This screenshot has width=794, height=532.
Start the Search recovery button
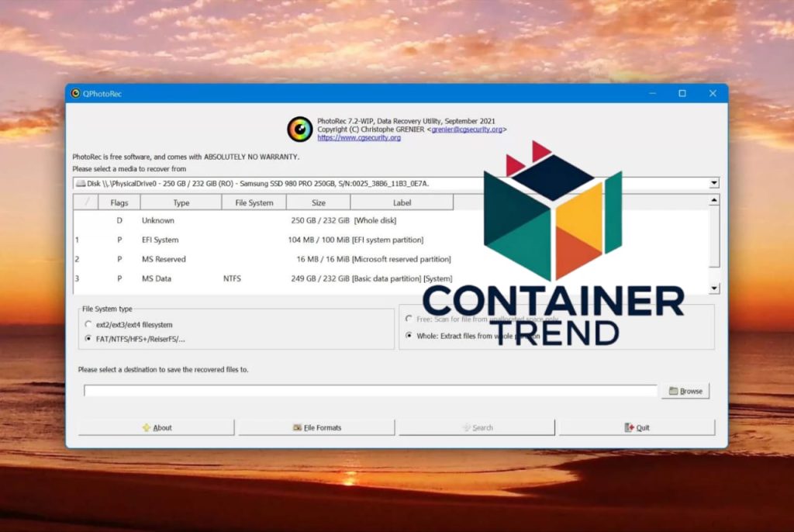click(x=477, y=427)
